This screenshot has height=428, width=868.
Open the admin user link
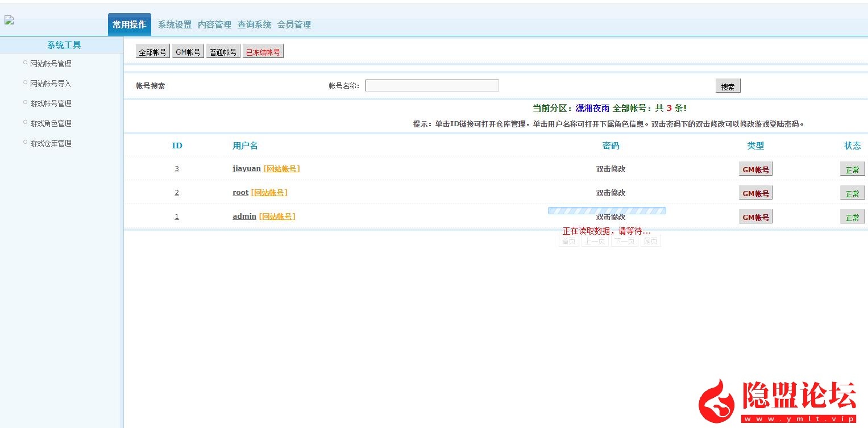click(244, 217)
